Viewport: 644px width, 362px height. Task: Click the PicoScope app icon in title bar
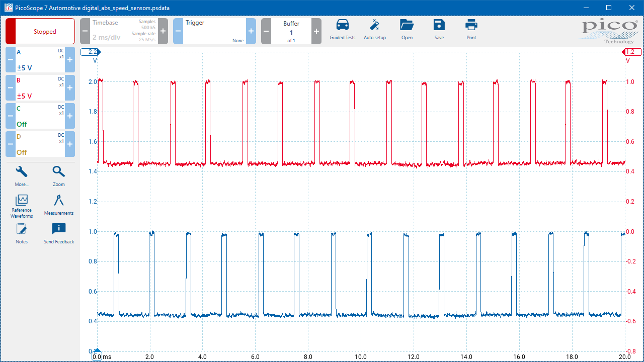pos(8,8)
